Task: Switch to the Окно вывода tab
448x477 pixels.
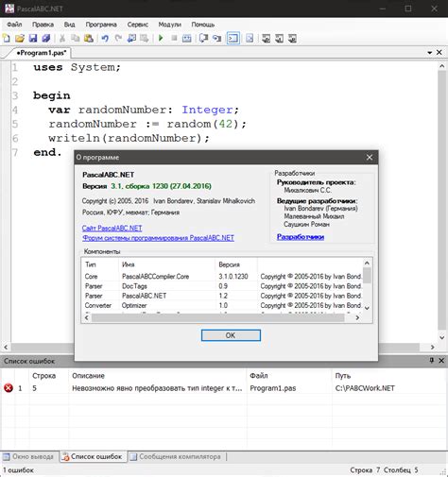Action: [28, 456]
